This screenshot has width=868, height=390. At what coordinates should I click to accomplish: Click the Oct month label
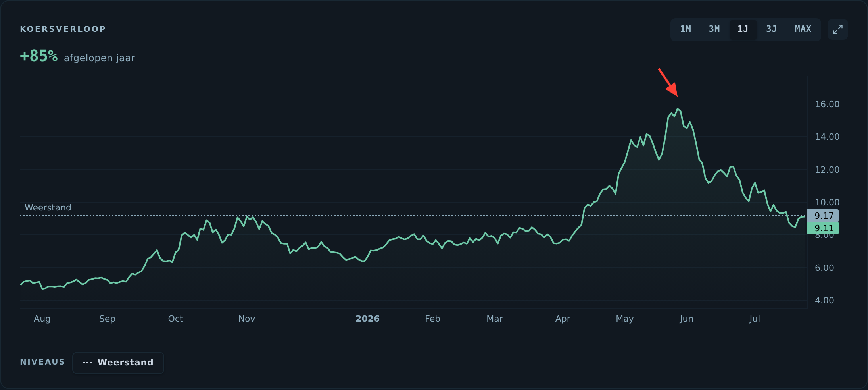(175, 319)
